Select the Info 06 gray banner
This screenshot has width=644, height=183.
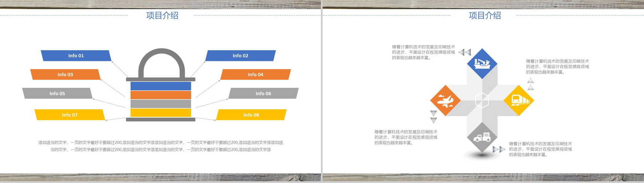pos(263,93)
